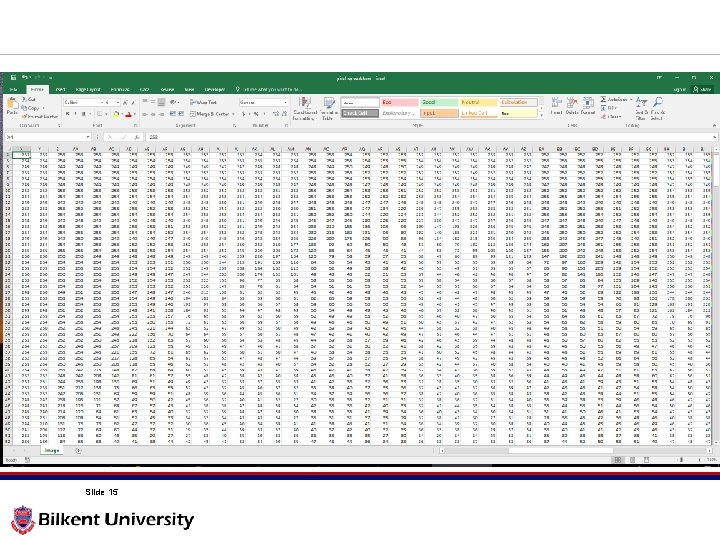The image size is (720, 540).
Task: Open Find & Select menu
Action: coord(657,109)
